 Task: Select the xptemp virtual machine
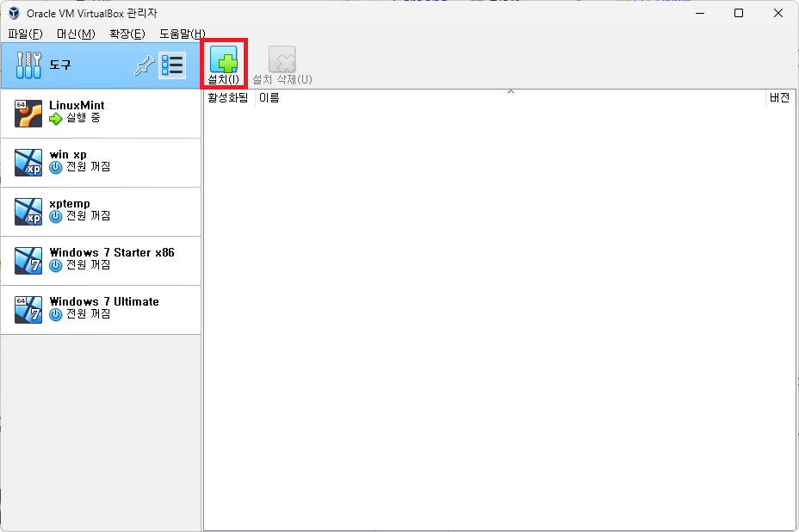(101, 212)
